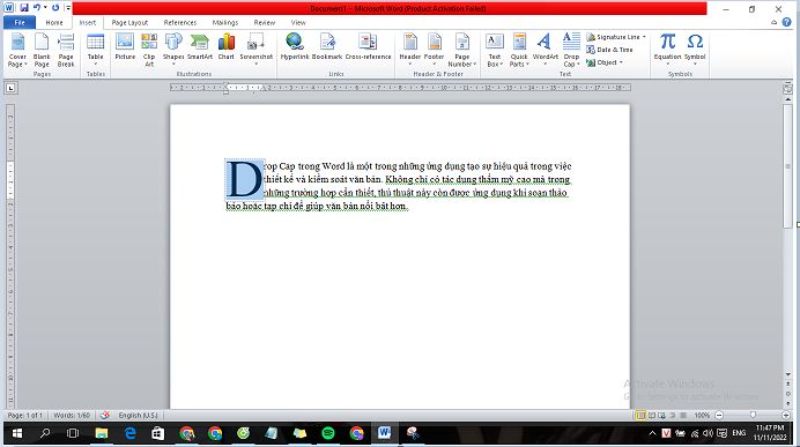Insert a Chart
This screenshot has width=800, height=447.
tap(226, 47)
